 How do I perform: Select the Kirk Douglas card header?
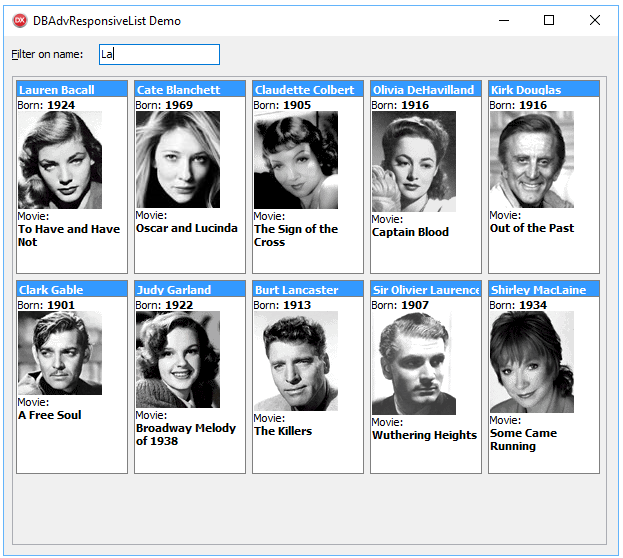pyautogui.click(x=544, y=90)
